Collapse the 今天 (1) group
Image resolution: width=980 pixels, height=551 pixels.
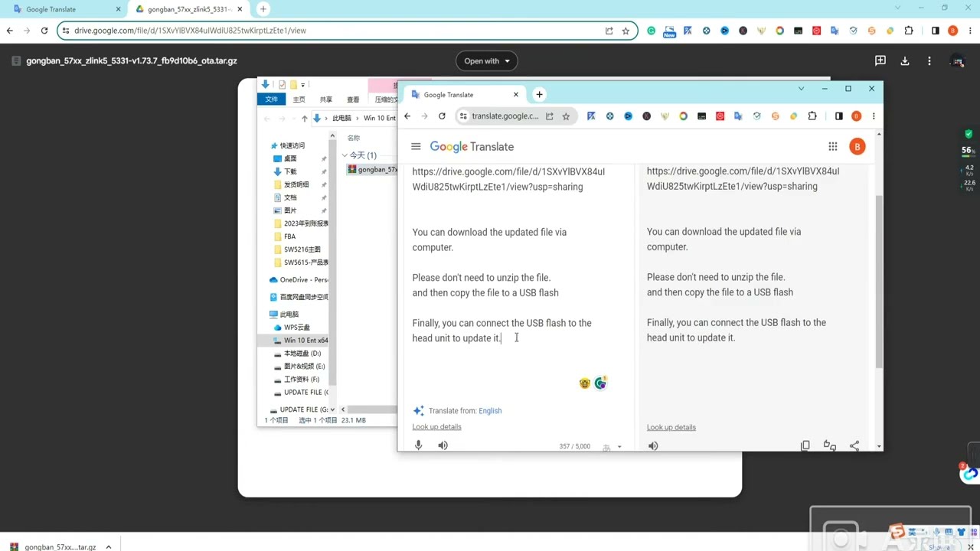(345, 155)
